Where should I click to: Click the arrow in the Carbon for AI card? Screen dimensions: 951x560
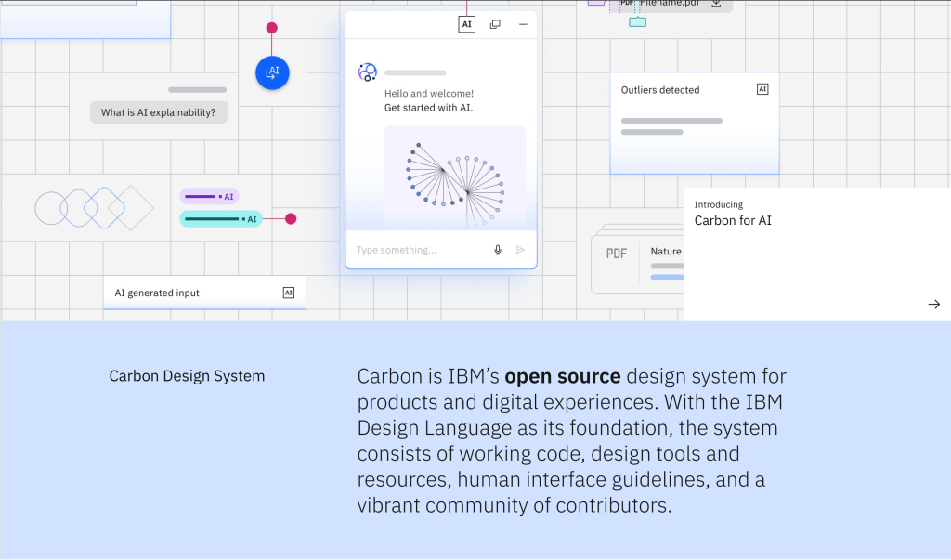(x=933, y=304)
